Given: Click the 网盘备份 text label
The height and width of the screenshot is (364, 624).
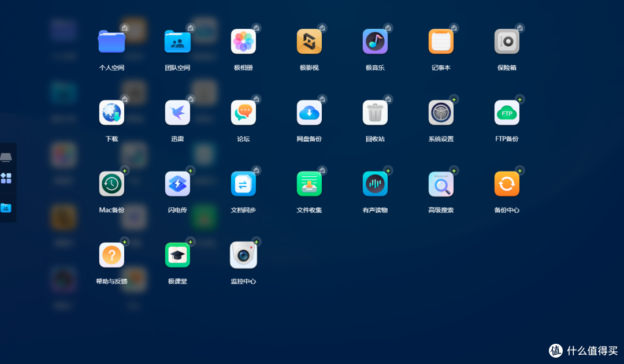Looking at the screenshot, I should click(309, 139).
